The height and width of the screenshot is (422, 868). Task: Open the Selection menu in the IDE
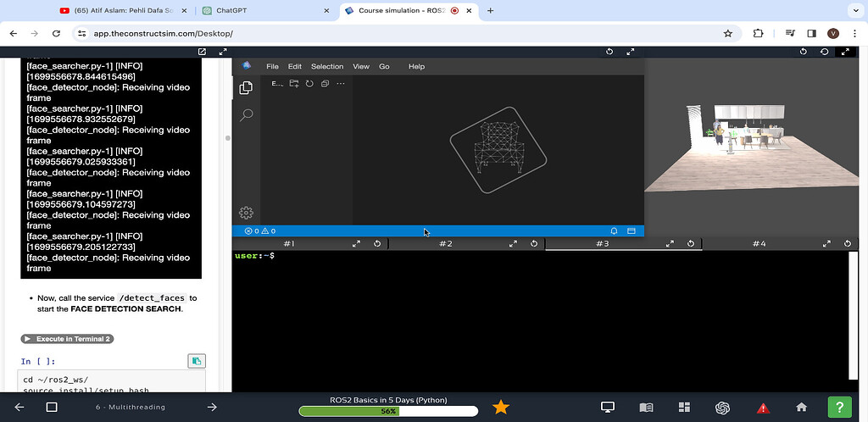(327, 66)
